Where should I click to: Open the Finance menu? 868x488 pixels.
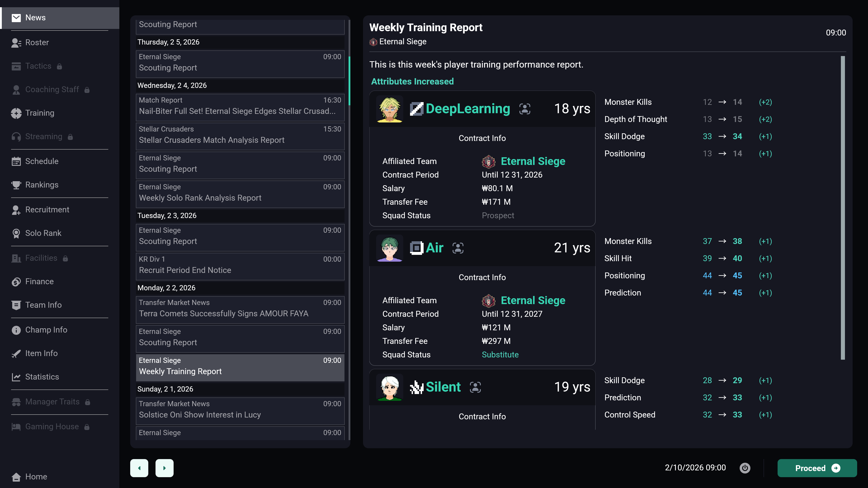pyautogui.click(x=60, y=282)
